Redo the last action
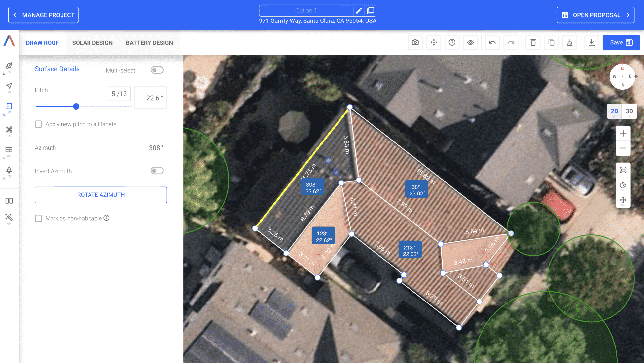The width and height of the screenshot is (644, 363). tap(511, 42)
